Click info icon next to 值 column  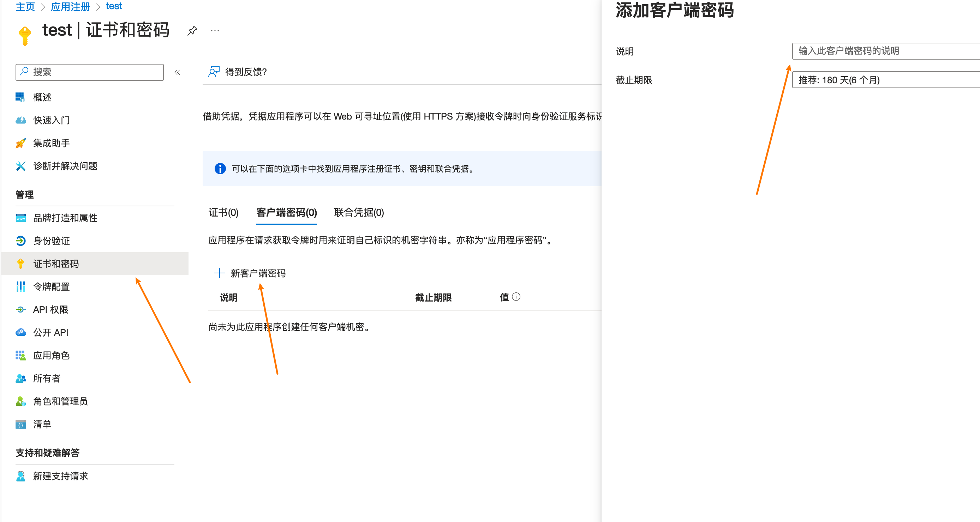pyautogui.click(x=516, y=297)
